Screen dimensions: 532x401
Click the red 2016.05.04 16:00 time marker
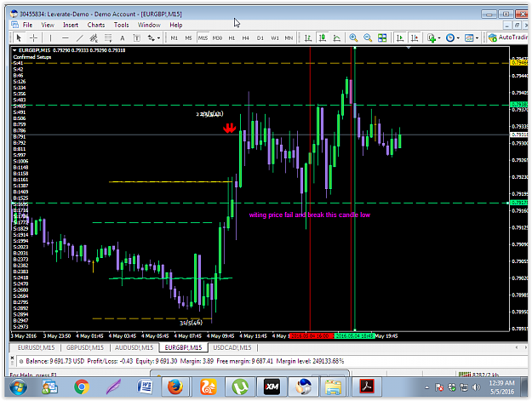pos(311,335)
